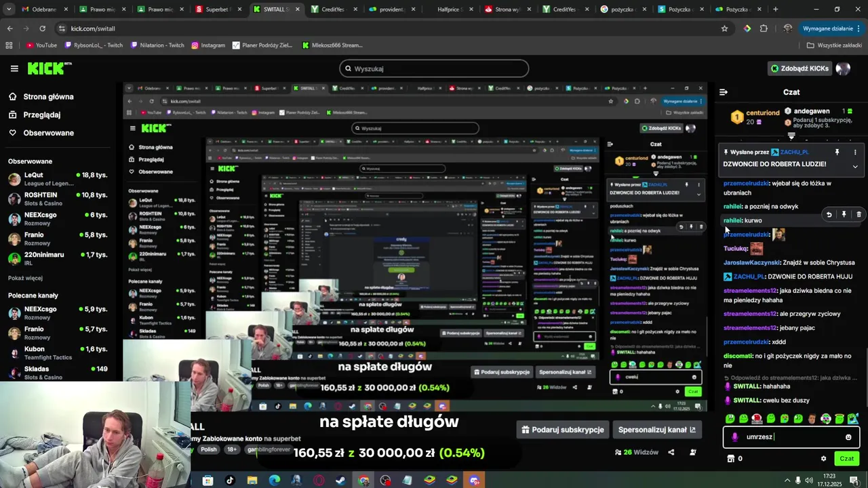
Task: Click the chat message input field
Action: [x=790, y=437]
